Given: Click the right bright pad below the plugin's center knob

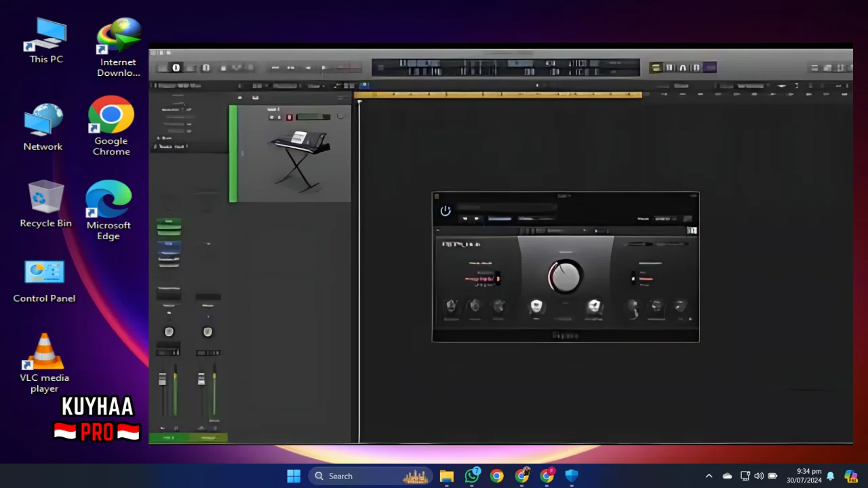Looking at the screenshot, I should click(594, 306).
